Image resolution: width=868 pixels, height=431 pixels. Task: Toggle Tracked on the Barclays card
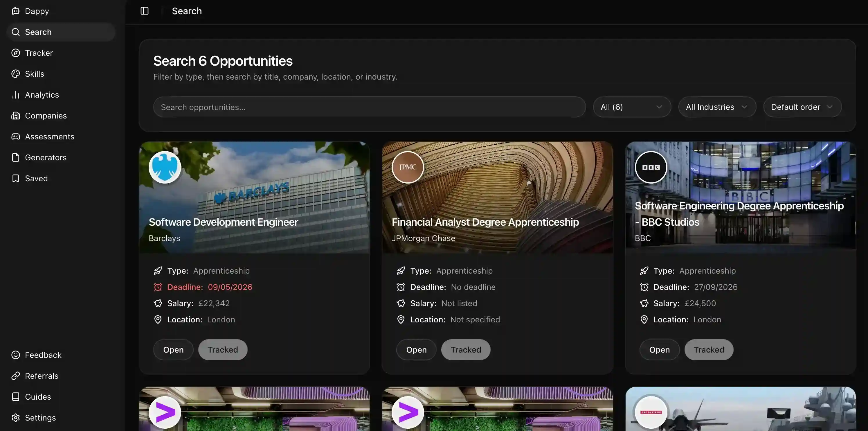point(223,349)
